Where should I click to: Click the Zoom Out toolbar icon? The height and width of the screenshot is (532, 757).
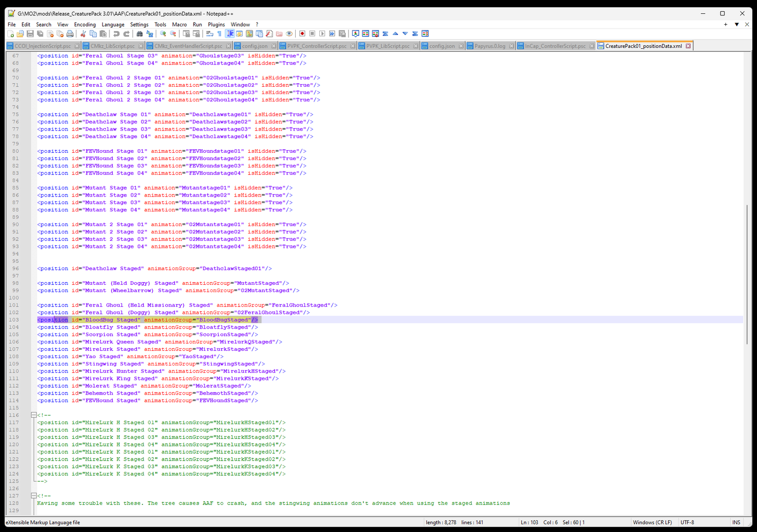tap(173, 34)
